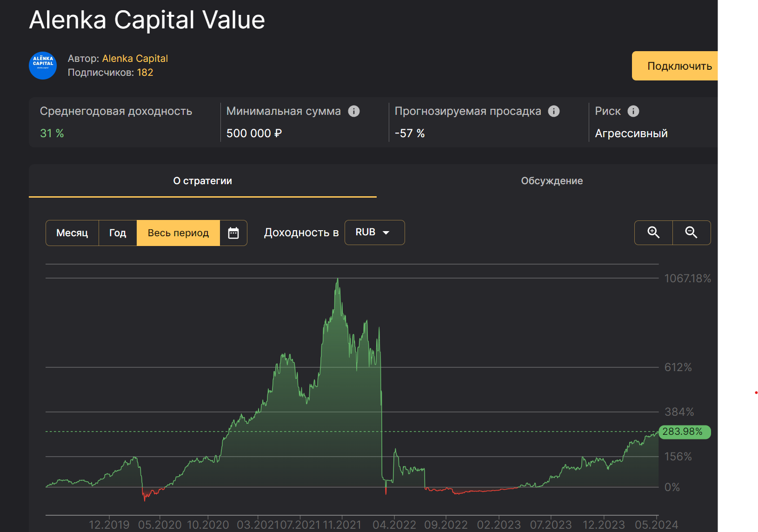Click the 31 % average yearly return

[x=52, y=133]
